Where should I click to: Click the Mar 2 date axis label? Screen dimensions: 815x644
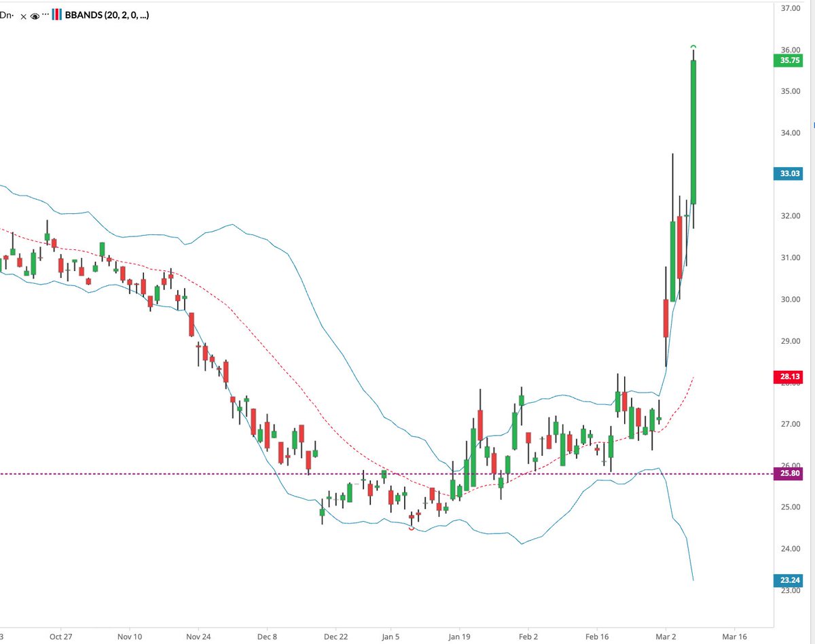(x=666, y=637)
